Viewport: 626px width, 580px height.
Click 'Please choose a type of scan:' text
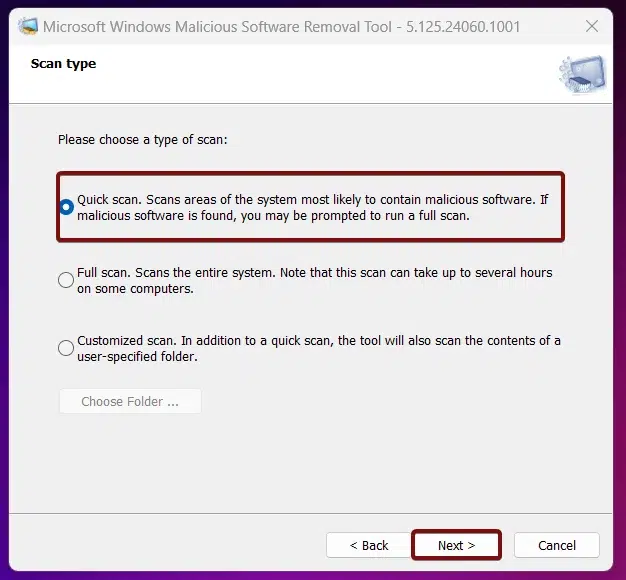tap(143, 140)
